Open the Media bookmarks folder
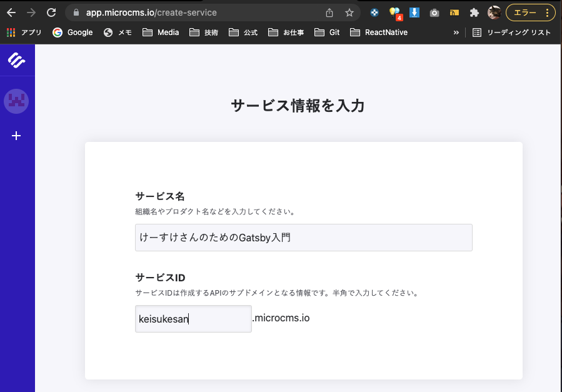 [x=161, y=33]
